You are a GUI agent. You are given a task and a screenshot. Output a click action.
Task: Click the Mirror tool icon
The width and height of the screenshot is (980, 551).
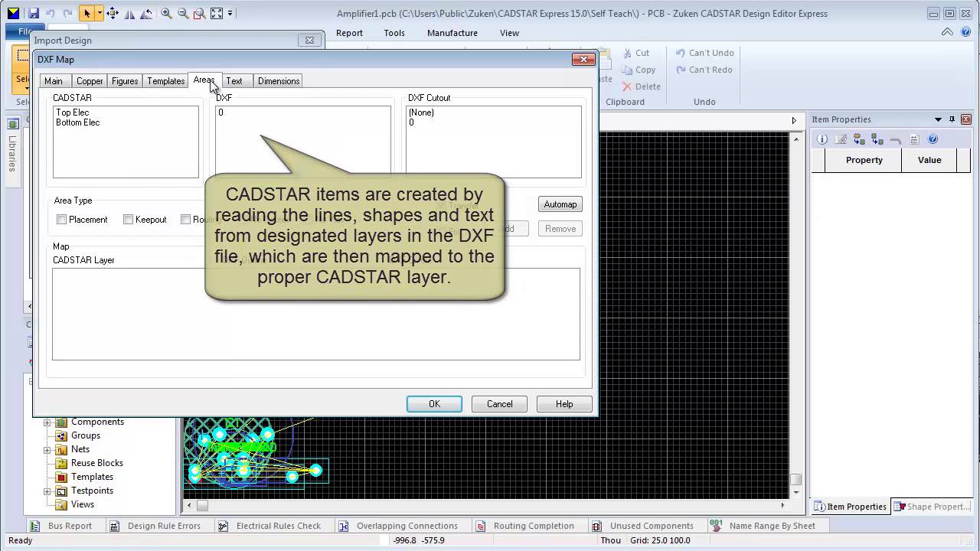coord(129,13)
